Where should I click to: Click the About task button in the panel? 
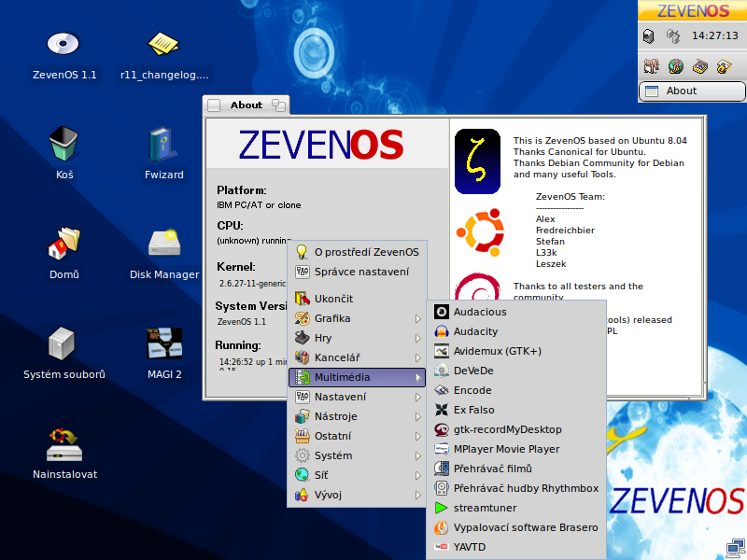click(692, 91)
